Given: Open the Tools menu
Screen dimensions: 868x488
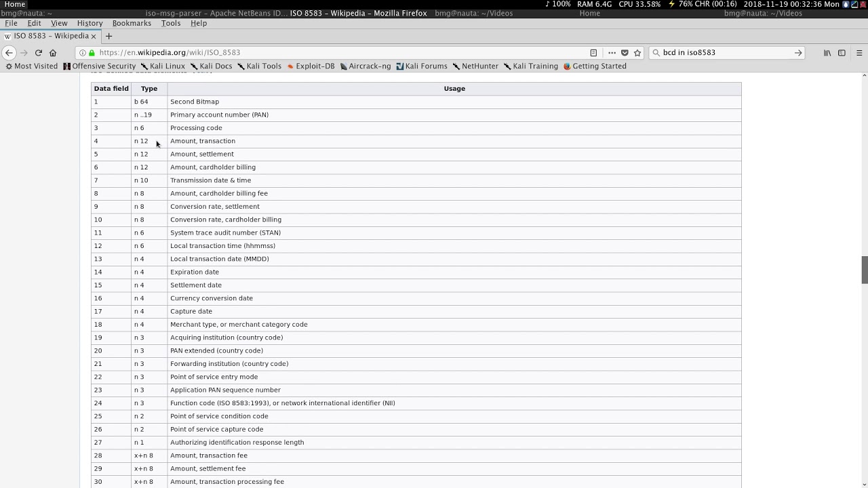Looking at the screenshot, I should click(x=171, y=23).
